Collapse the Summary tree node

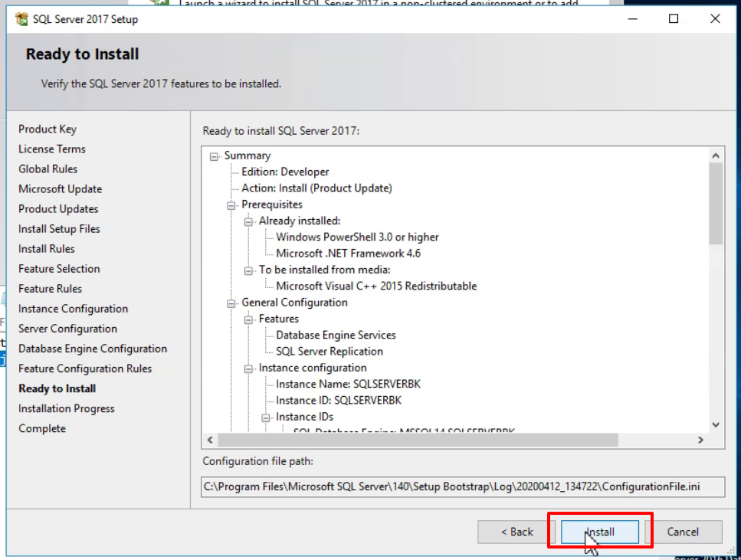coord(214,156)
